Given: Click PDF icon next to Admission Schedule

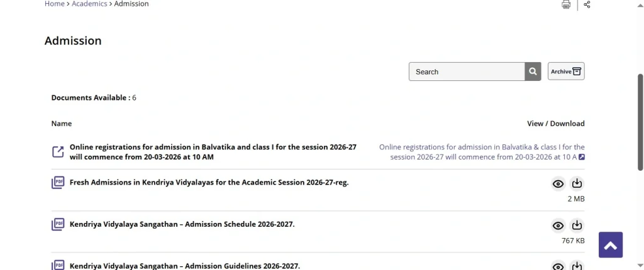Looking at the screenshot, I should tap(58, 225).
